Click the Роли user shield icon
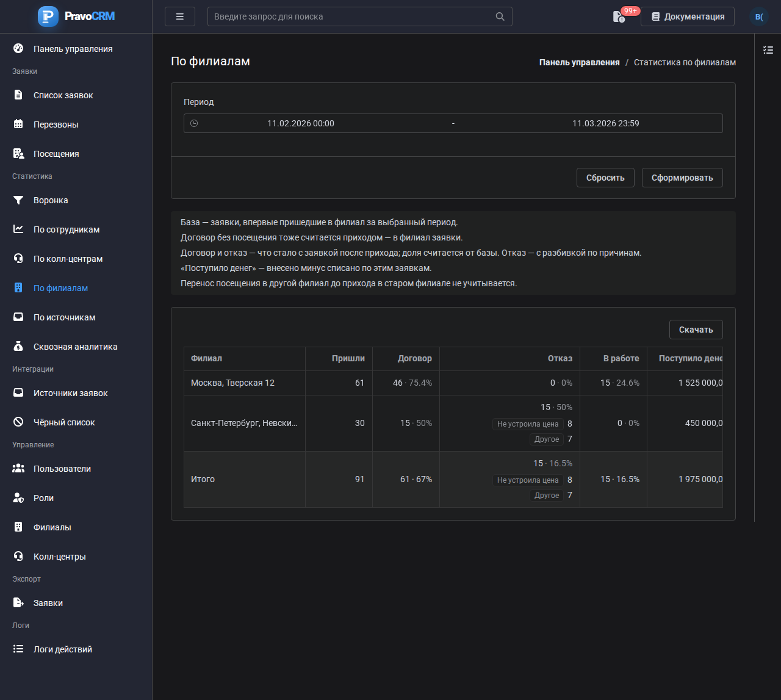The height and width of the screenshot is (700, 781). click(18, 498)
